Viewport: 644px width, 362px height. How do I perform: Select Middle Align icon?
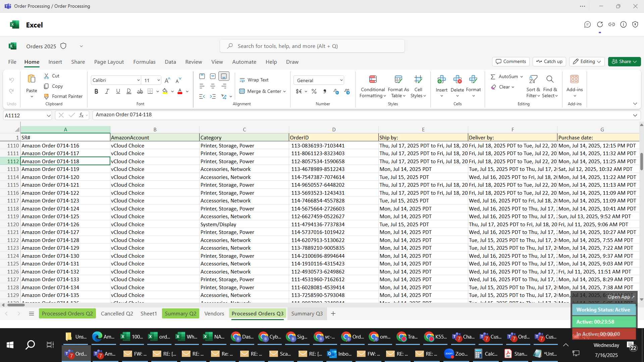pyautogui.click(x=213, y=76)
